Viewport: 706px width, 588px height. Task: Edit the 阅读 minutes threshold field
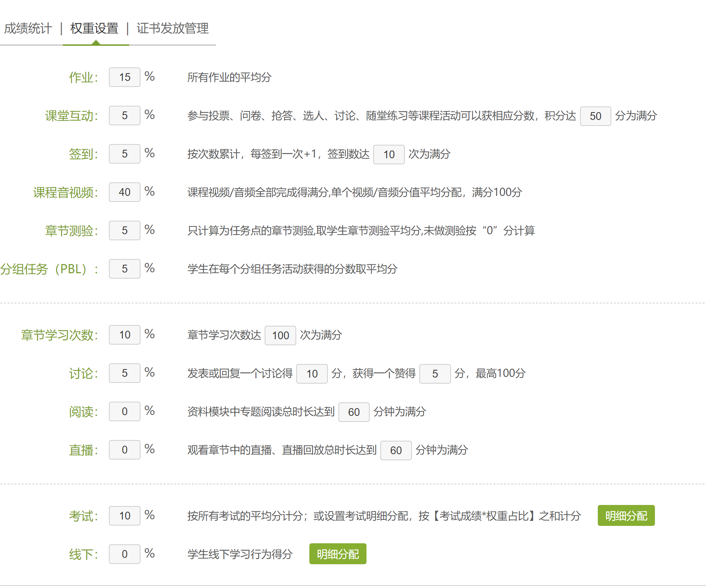tap(354, 412)
